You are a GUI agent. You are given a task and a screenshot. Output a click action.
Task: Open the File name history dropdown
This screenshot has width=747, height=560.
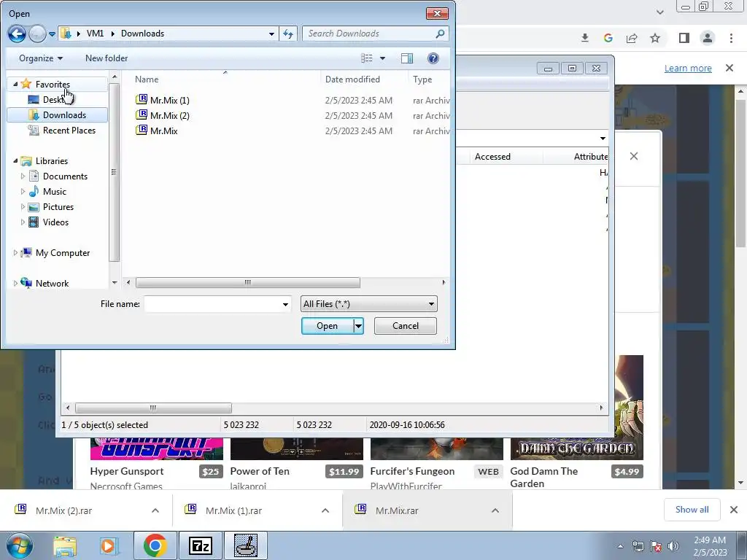click(x=285, y=304)
